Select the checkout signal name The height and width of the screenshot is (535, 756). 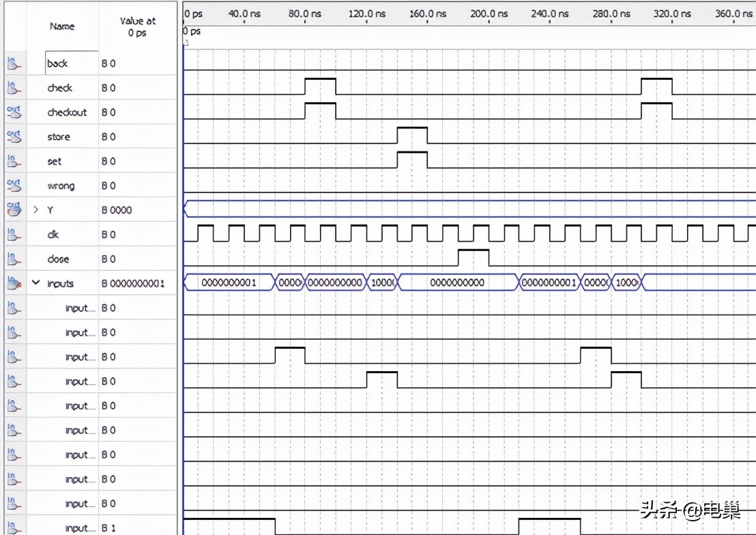tap(67, 113)
